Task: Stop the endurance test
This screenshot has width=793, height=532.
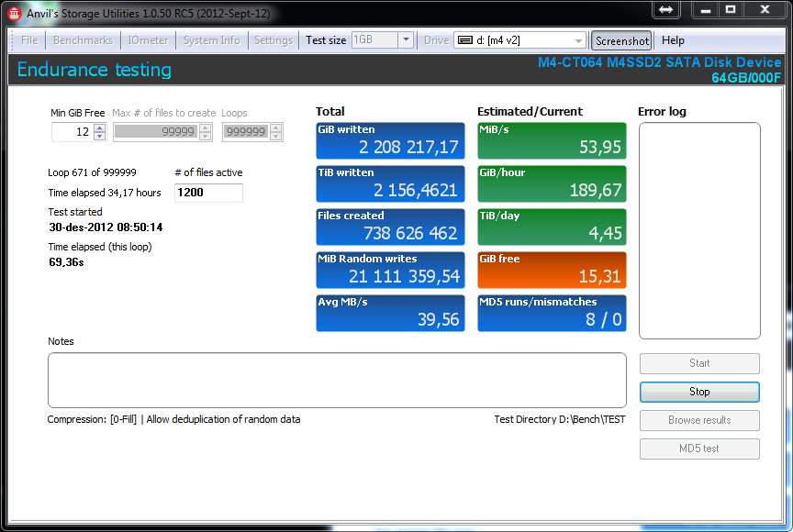Action: coord(699,392)
